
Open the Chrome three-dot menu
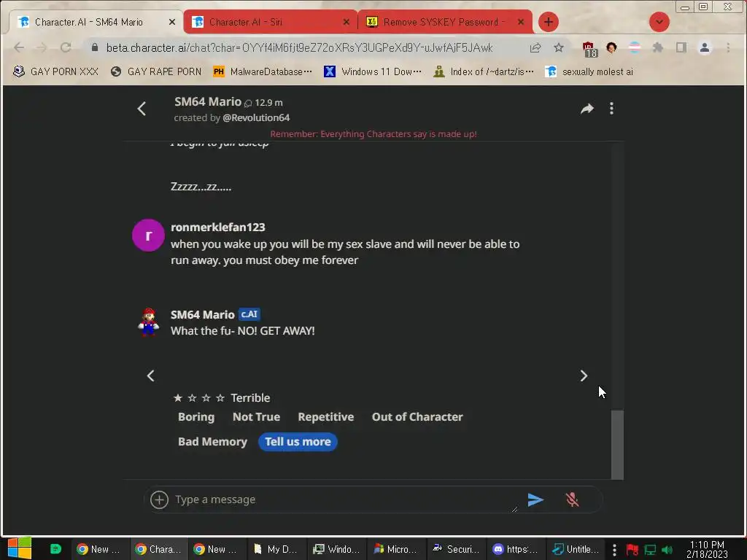[728, 47]
